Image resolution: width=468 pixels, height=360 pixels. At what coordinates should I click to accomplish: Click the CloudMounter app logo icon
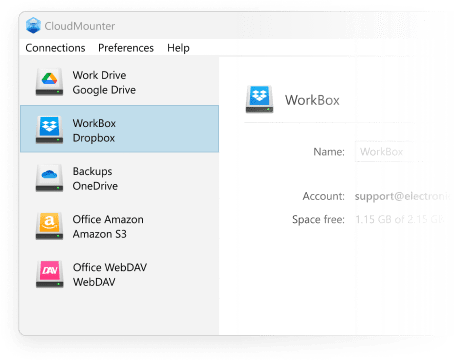pyautogui.click(x=33, y=26)
